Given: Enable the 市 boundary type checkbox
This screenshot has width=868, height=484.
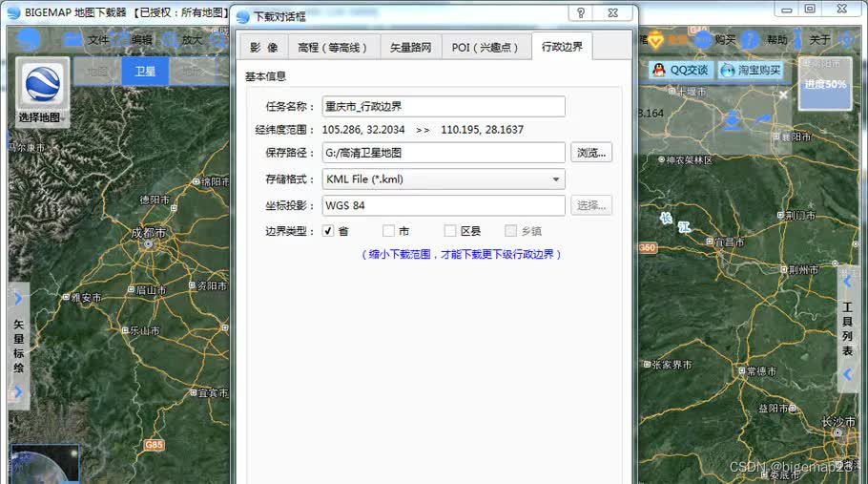Looking at the screenshot, I should point(388,231).
